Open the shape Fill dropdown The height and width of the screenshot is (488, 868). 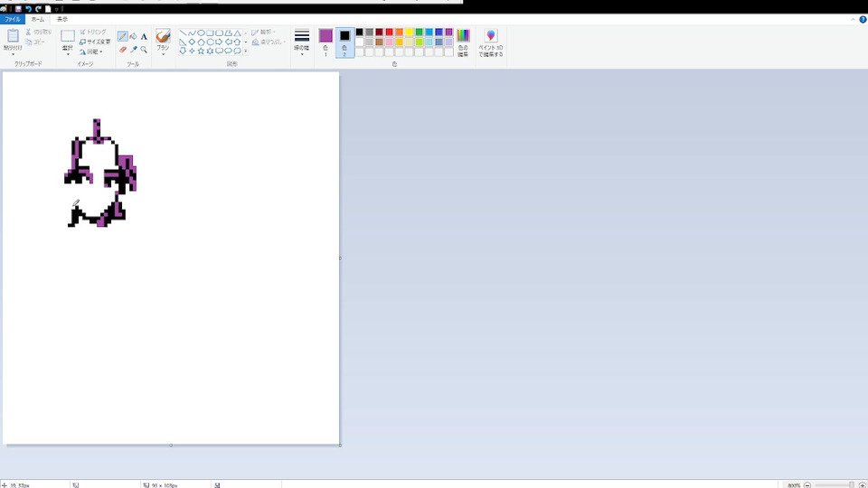tap(269, 42)
